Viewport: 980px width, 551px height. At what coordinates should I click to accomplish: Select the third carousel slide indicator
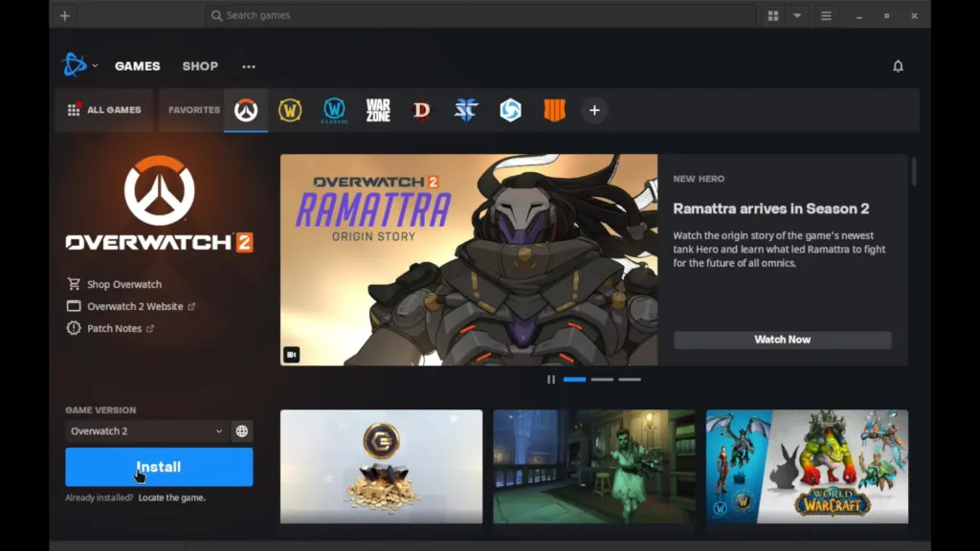[630, 379]
